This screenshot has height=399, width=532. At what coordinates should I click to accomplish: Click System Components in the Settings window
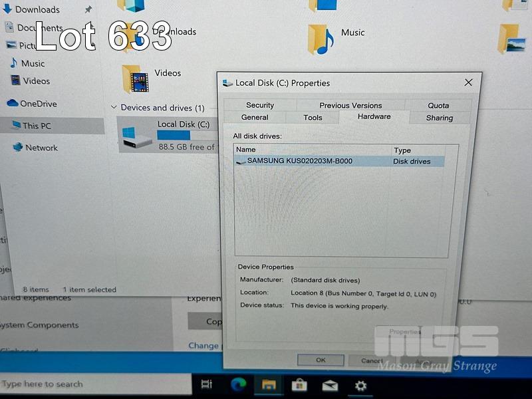[39, 325]
